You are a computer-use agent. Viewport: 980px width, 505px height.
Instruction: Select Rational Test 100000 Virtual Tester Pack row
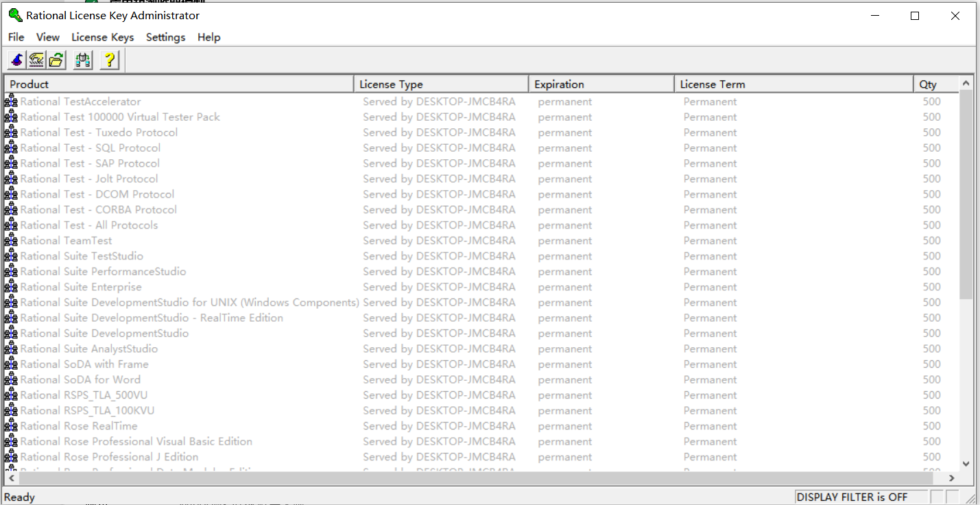coord(481,117)
